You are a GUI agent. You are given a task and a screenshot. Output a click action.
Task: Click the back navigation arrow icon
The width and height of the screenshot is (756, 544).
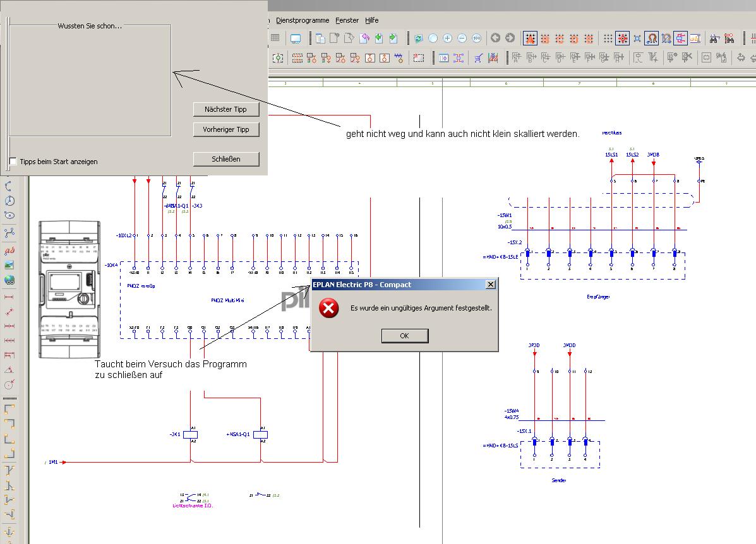(x=495, y=38)
